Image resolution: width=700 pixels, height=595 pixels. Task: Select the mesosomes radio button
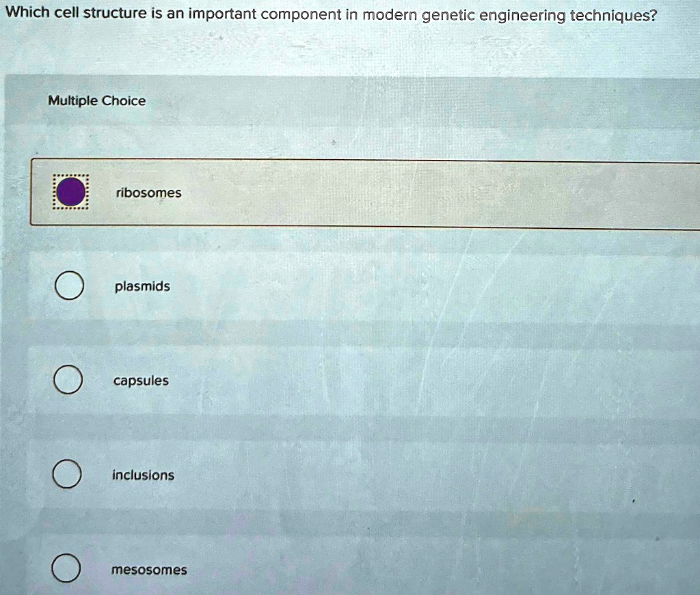point(66,568)
